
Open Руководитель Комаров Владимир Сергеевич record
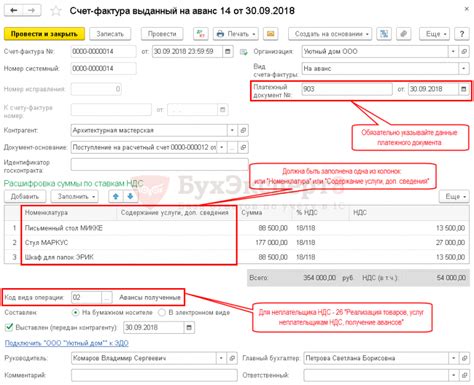232,358
